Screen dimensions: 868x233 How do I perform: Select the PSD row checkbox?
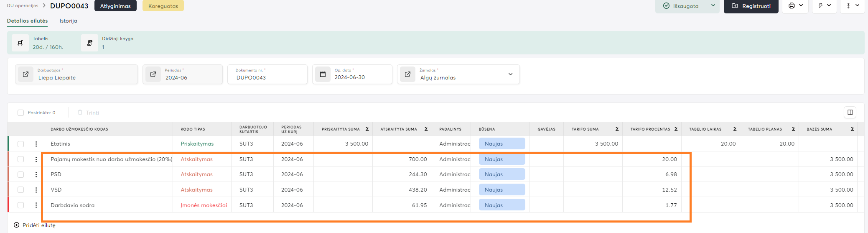[x=20, y=174]
